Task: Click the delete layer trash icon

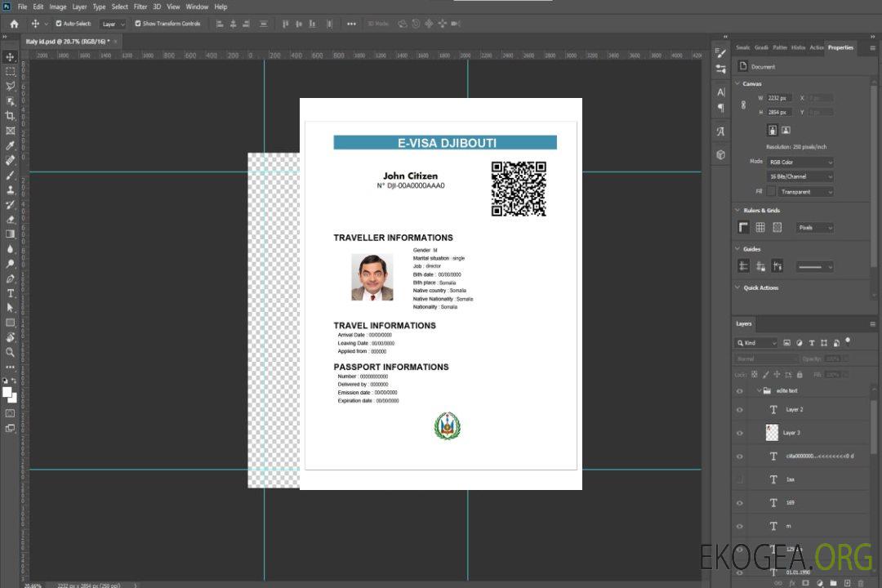Action: 861,583
